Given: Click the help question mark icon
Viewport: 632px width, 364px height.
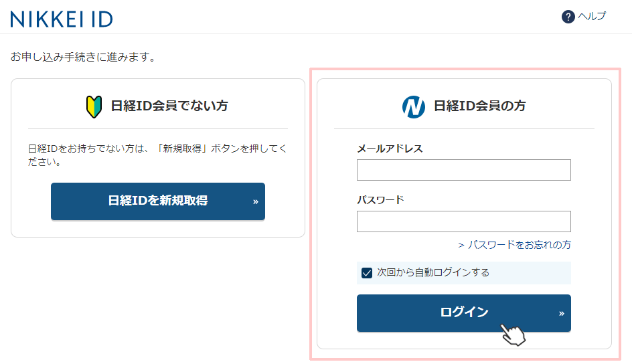Looking at the screenshot, I should 568,17.
